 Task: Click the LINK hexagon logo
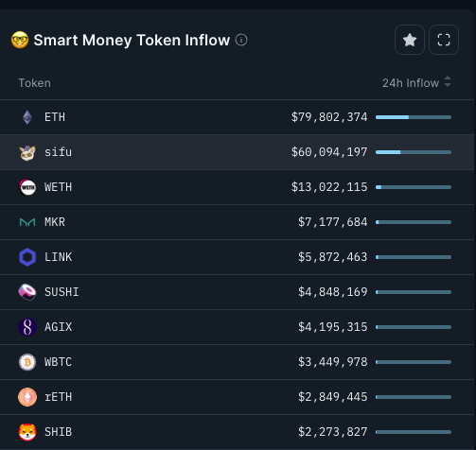(27, 257)
